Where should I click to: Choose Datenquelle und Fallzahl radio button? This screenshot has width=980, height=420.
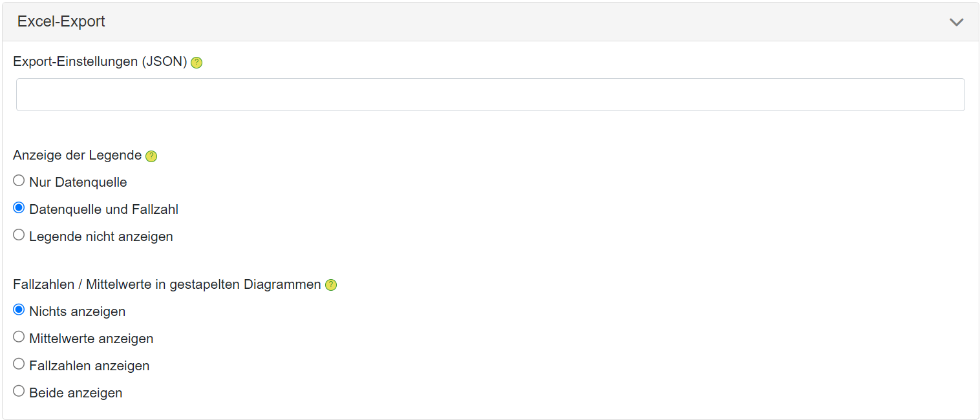[19, 208]
